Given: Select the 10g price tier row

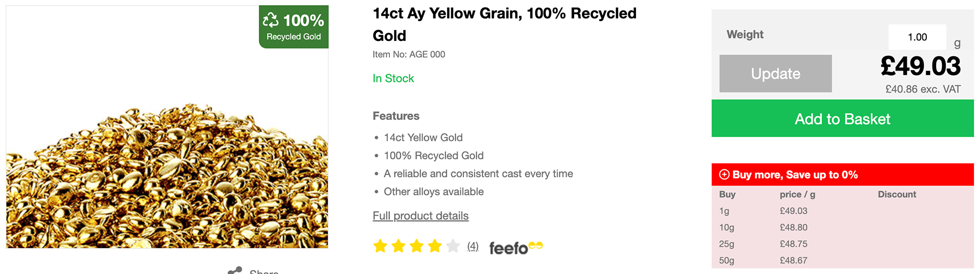Looking at the screenshot, I should pos(843,227).
